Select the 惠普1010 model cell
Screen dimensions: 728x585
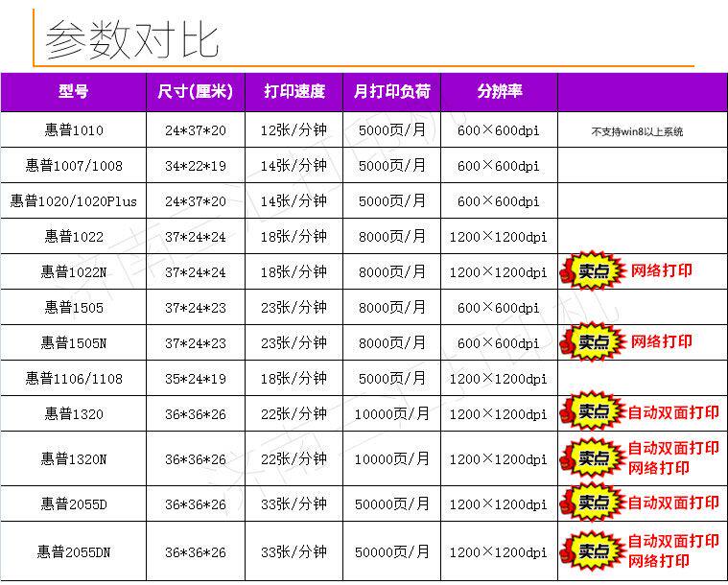click(x=74, y=130)
